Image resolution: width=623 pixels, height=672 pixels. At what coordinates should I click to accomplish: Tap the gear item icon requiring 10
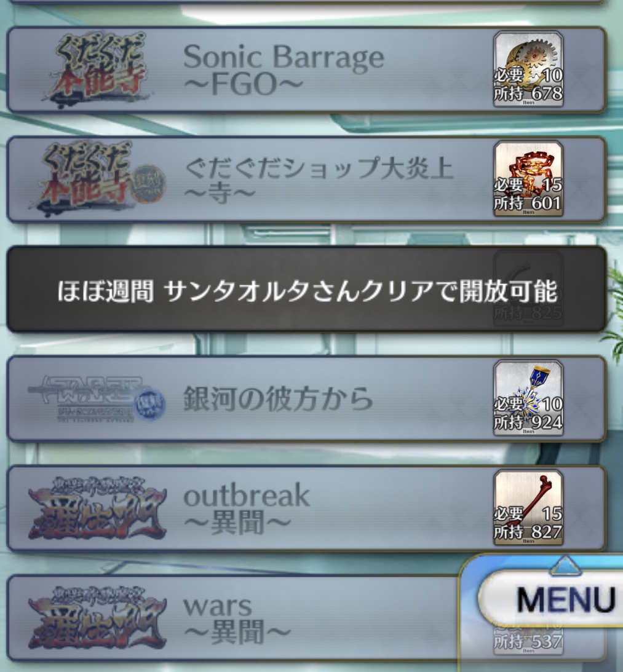point(528,69)
